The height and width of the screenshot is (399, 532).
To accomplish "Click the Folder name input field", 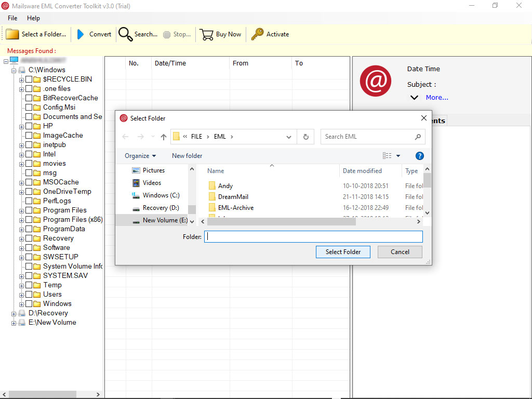I will 313,236.
